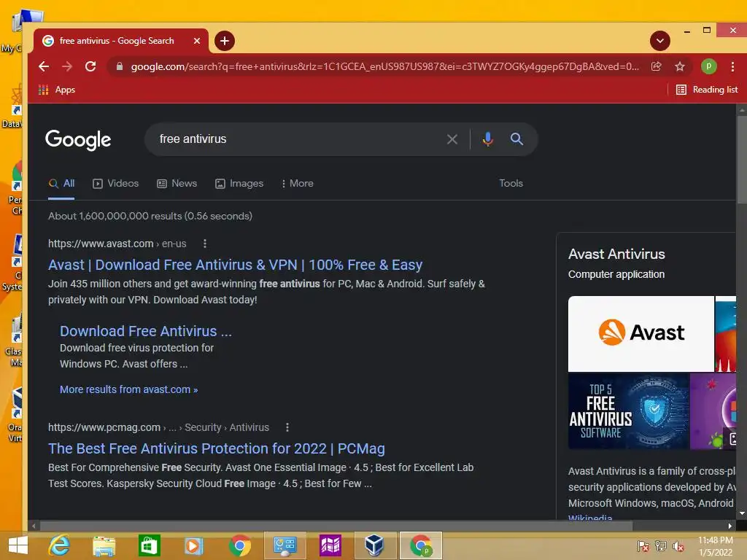747x560 pixels.
Task: Click Top 5 Free Antivirus Software thumbnail
Action: point(628,411)
